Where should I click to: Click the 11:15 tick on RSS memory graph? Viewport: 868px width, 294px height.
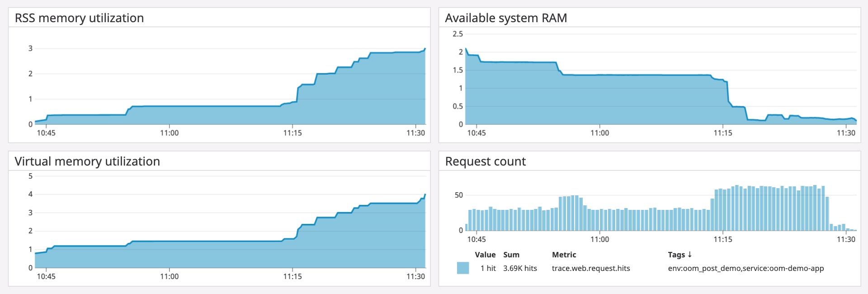tap(292, 133)
